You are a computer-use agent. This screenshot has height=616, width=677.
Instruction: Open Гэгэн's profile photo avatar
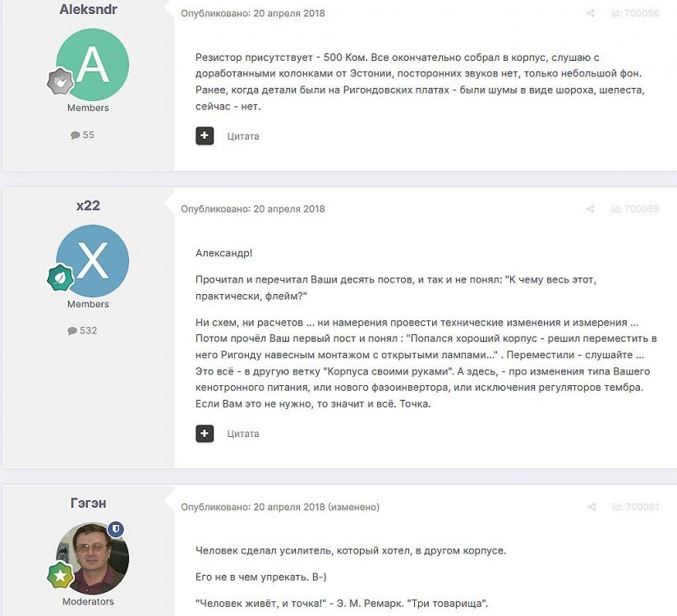tap(92, 559)
